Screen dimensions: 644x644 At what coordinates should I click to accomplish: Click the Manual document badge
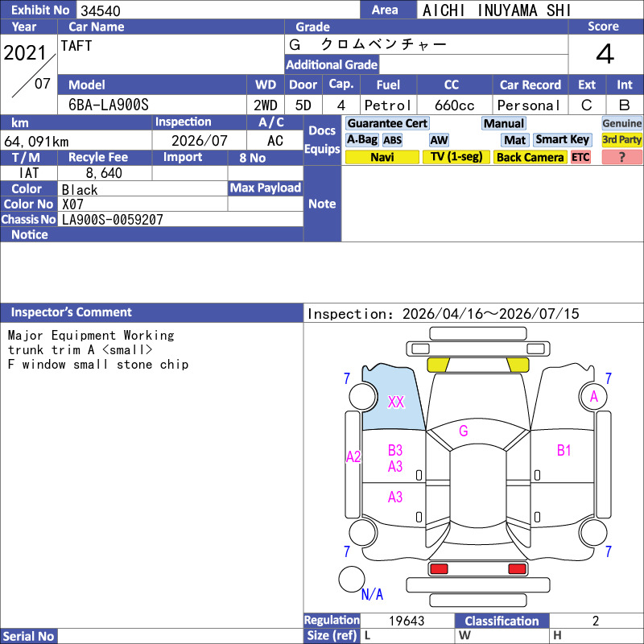click(504, 123)
